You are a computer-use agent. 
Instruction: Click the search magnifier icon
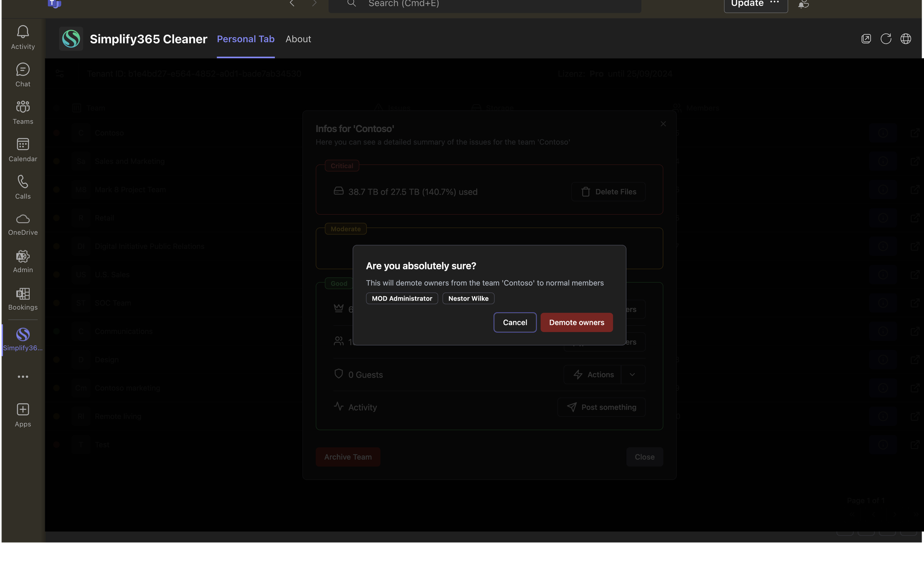click(351, 4)
